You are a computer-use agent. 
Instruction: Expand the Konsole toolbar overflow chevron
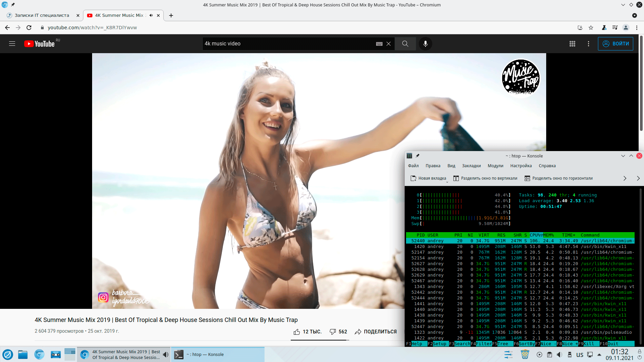[625, 178]
